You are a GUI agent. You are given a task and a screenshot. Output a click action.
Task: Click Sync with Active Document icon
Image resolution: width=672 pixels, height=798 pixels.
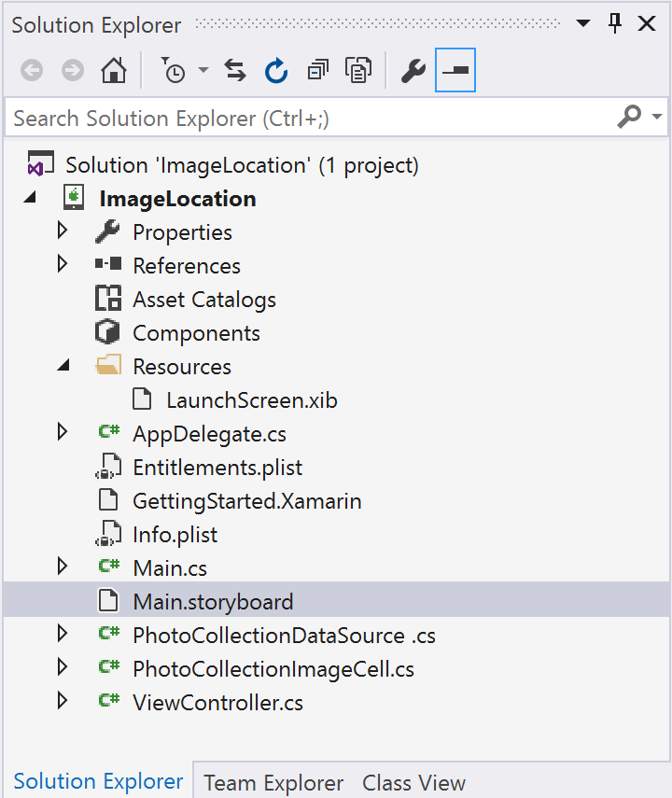(235, 71)
